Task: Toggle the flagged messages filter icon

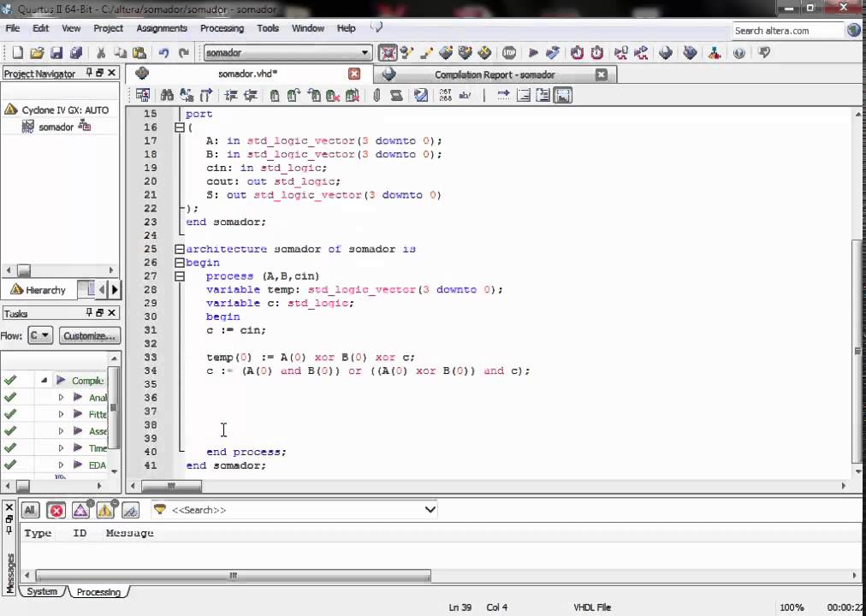Action: tap(130, 511)
